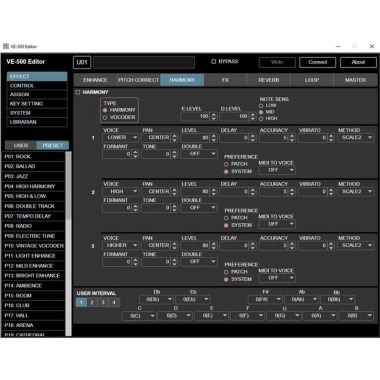The width and height of the screenshot is (380, 380).
Task: Switch to the REVERB tab
Action: [x=269, y=80]
